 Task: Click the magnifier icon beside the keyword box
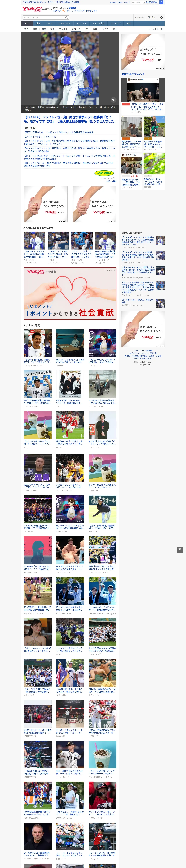(66, 18)
